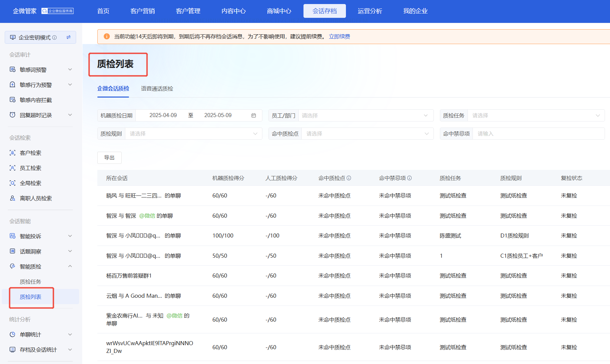Screen dimensions: 610x364
Task: Open the 客户管理 top menu
Action: point(188,11)
